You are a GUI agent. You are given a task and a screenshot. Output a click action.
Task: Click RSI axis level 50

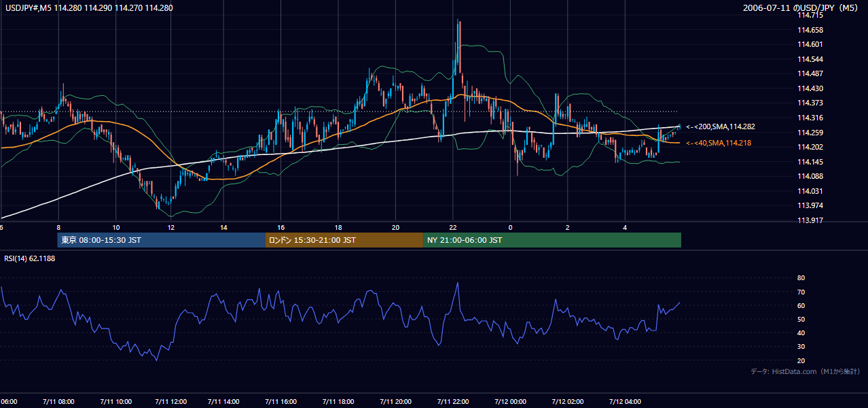click(801, 319)
